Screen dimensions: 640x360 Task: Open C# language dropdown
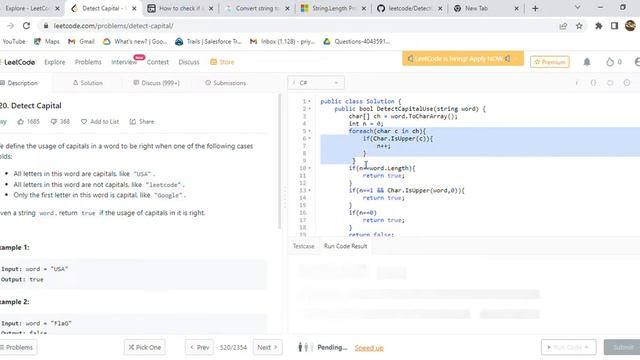316,83
